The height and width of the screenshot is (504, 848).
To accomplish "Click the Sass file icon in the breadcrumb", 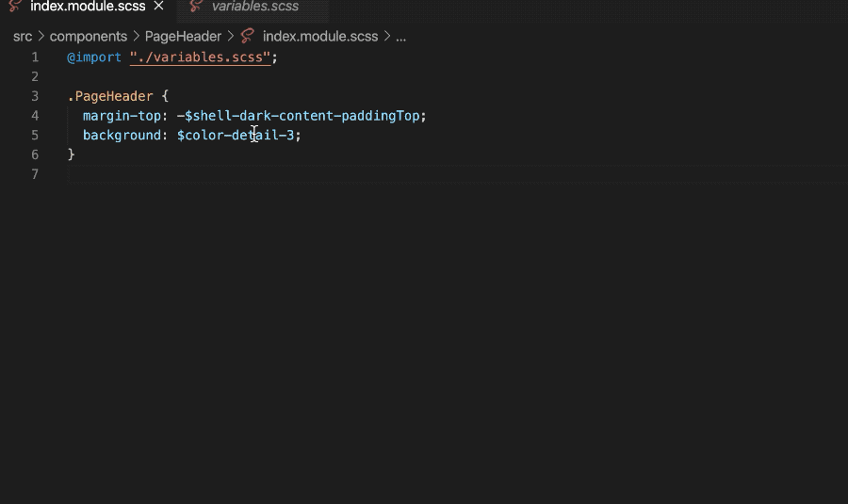I will coord(248,37).
